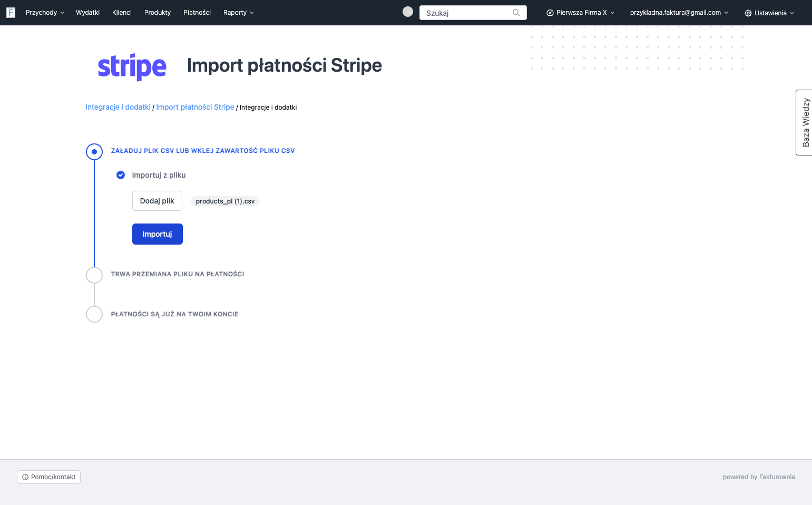The image size is (812, 505).
Task: Open the Przychody dropdown menu
Action: pyautogui.click(x=45, y=13)
